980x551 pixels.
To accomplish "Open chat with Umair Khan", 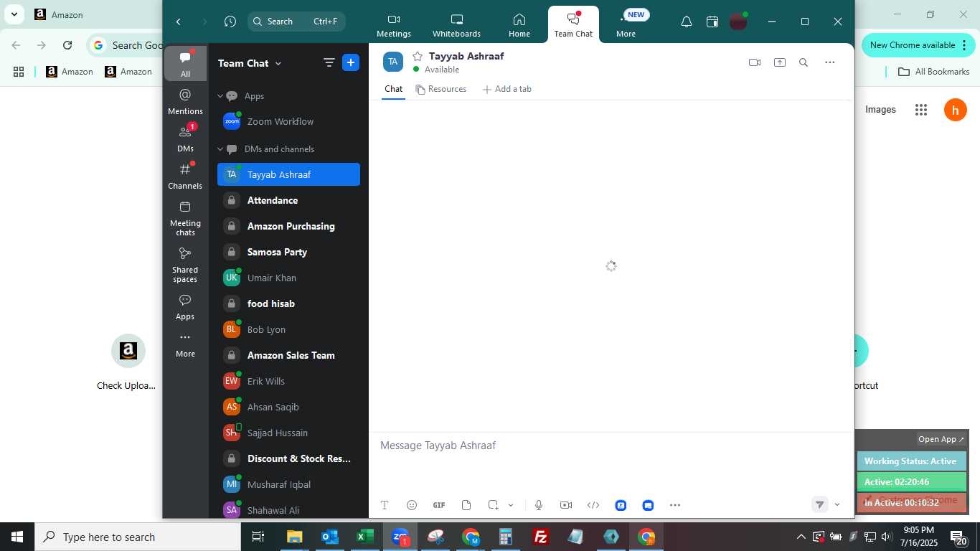I will [x=288, y=278].
